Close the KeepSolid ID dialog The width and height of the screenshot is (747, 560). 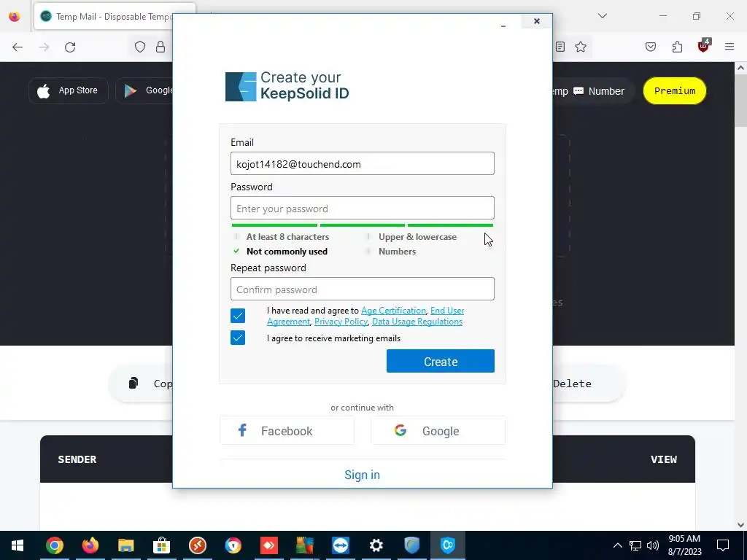537,21
